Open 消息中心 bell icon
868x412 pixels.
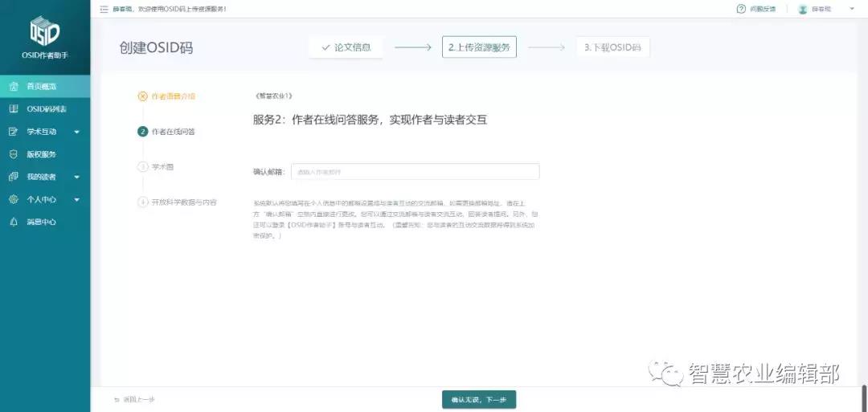click(13, 222)
